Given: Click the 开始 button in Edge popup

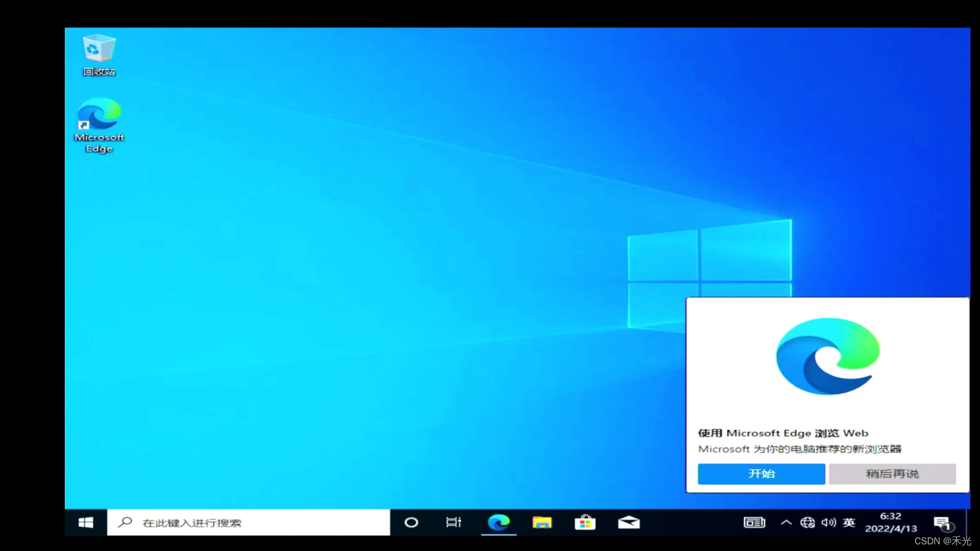Looking at the screenshot, I should tap(761, 474).
